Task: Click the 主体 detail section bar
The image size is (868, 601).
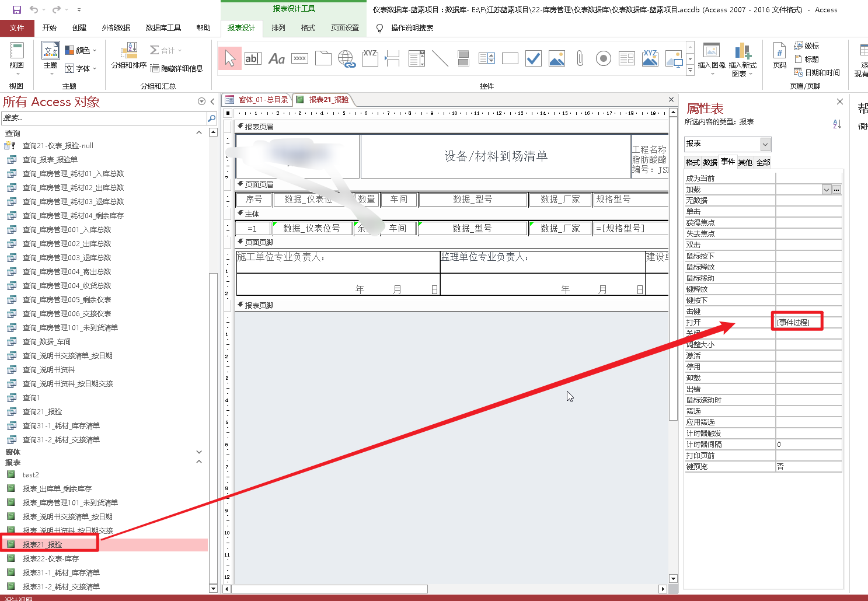Action: (x=451, y=214)
